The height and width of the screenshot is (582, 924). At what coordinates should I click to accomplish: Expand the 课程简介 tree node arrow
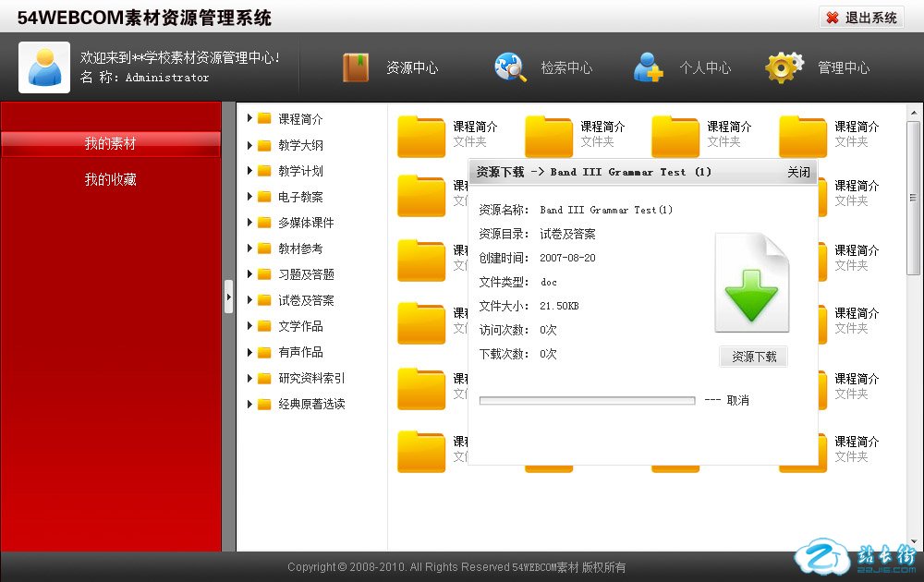pyautogui.click(x=249, y=118)
